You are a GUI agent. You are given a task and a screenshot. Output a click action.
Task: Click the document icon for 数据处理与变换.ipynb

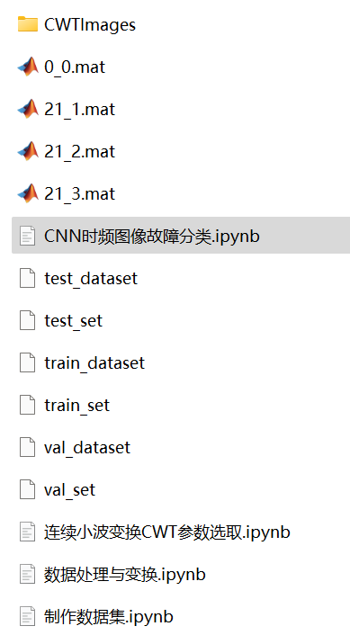[x=28, y=574]
